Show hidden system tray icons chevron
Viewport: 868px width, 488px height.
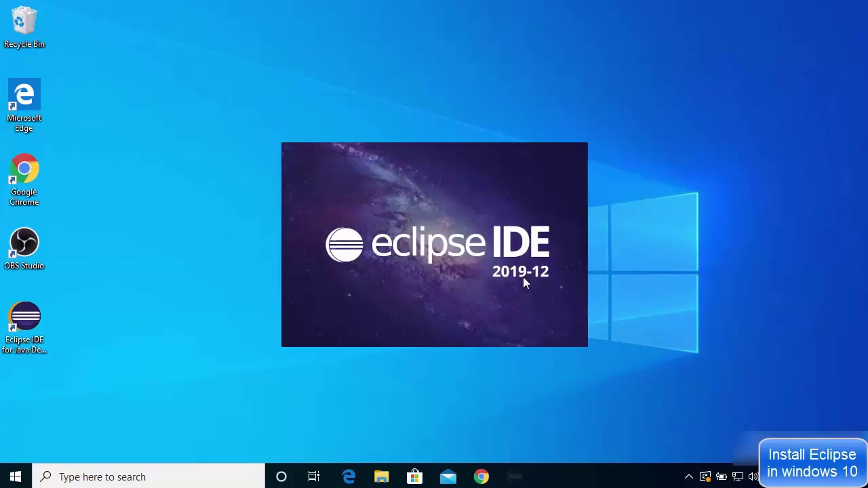click(x=689, y=476)
